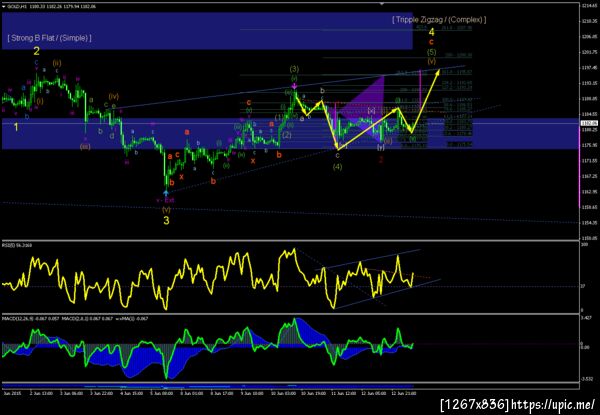The image size is (600, 415).
Task: Click the chart shift triangle marker at top
Action: click(382, 3)
